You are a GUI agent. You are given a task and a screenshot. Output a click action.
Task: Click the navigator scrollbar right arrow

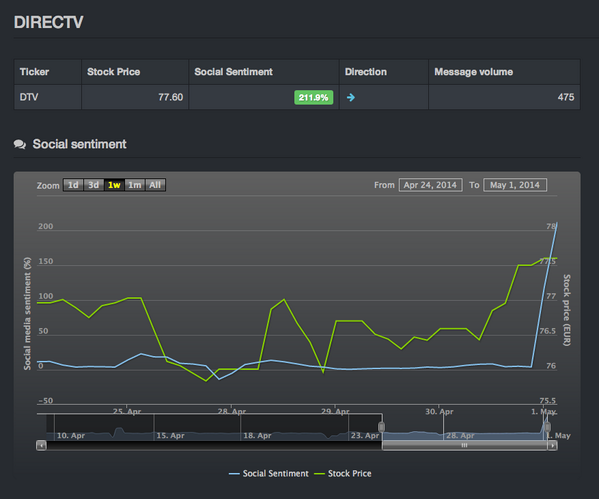coord(552,446)
